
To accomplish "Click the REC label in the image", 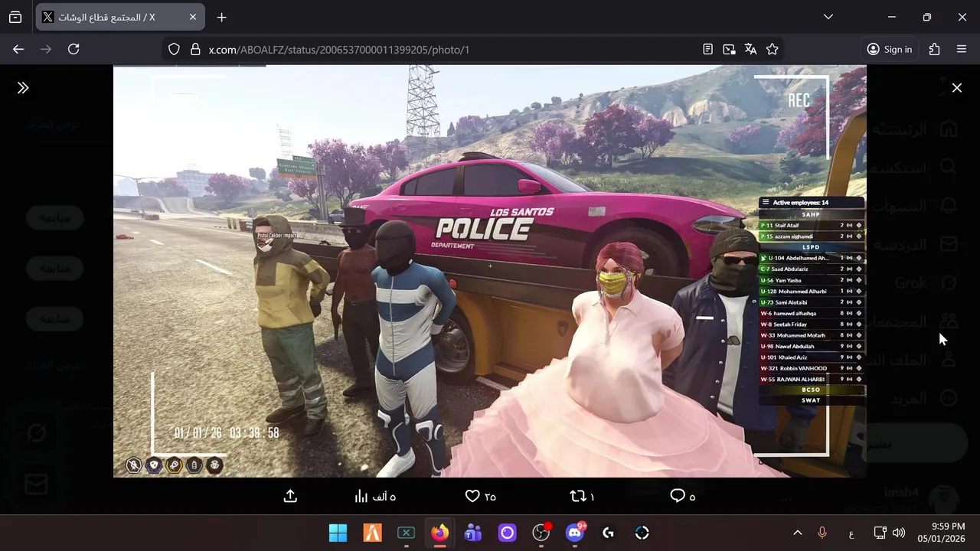I will click(x=799, y=100).
